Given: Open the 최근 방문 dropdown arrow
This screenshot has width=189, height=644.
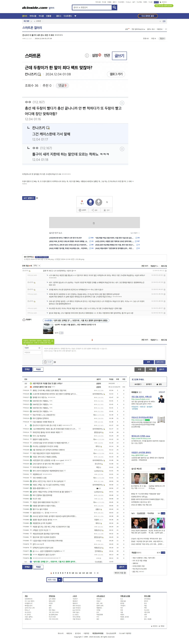Looking at the screenshot, I should 31,21.
